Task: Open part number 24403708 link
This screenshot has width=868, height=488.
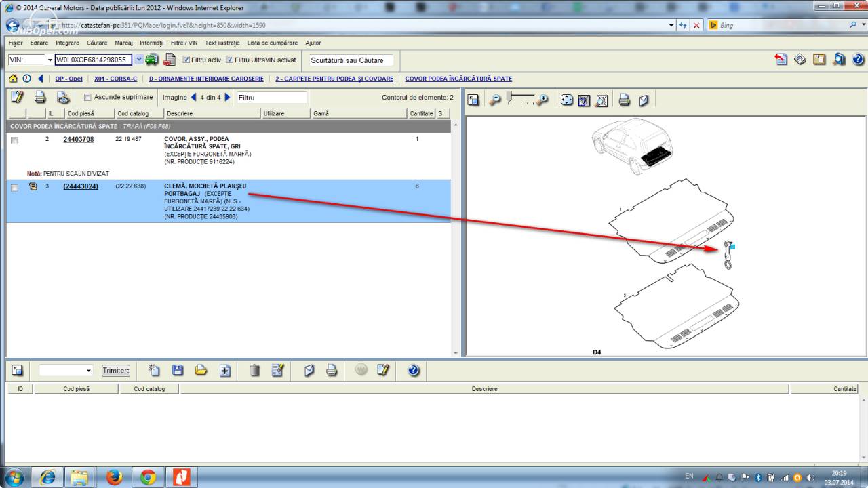Action: 79,139
